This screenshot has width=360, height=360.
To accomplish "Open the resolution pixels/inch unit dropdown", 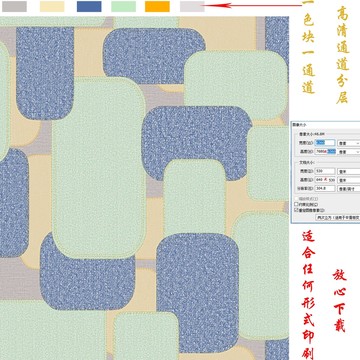I will pyautogui.click(x=349, y=189).
